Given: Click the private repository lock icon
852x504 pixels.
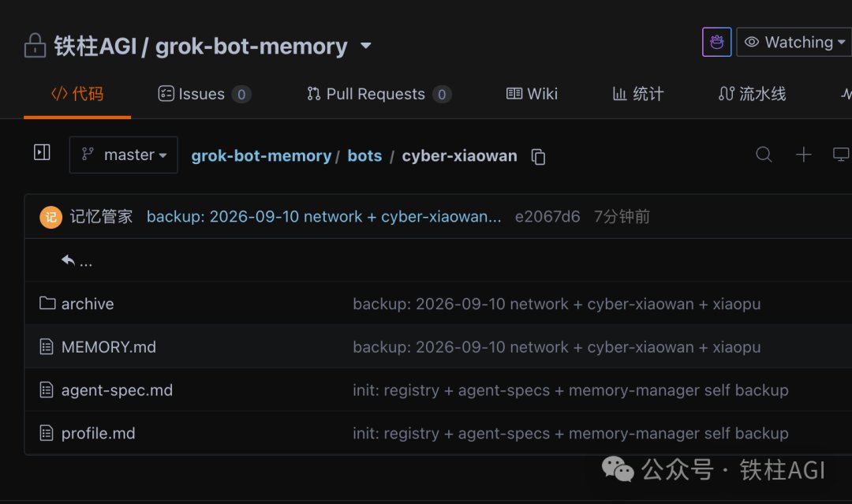Looking at the screenshot, I should (x=35, y=46).
